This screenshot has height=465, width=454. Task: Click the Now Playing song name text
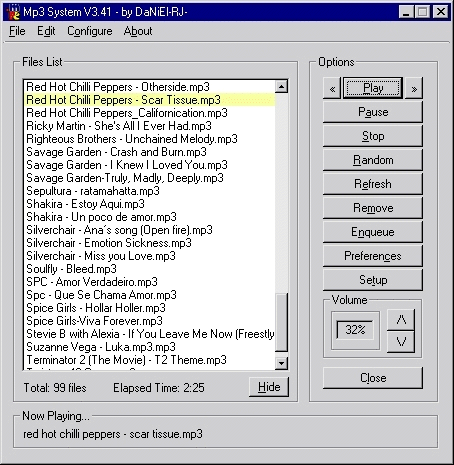113,434
